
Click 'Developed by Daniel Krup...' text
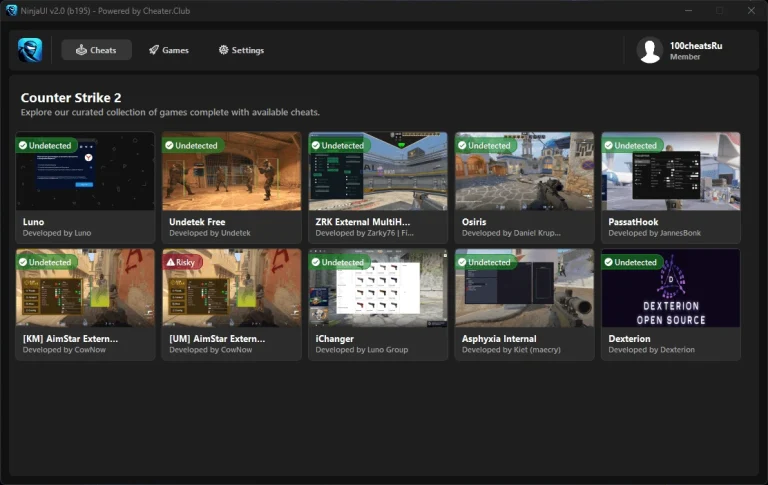pos(511,233)
